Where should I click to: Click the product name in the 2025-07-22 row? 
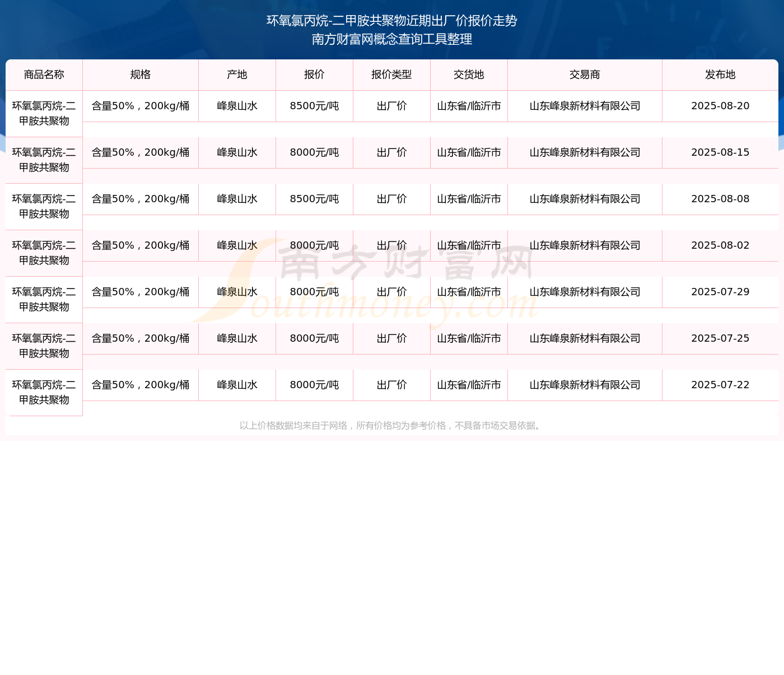click(x=44, y=393)
